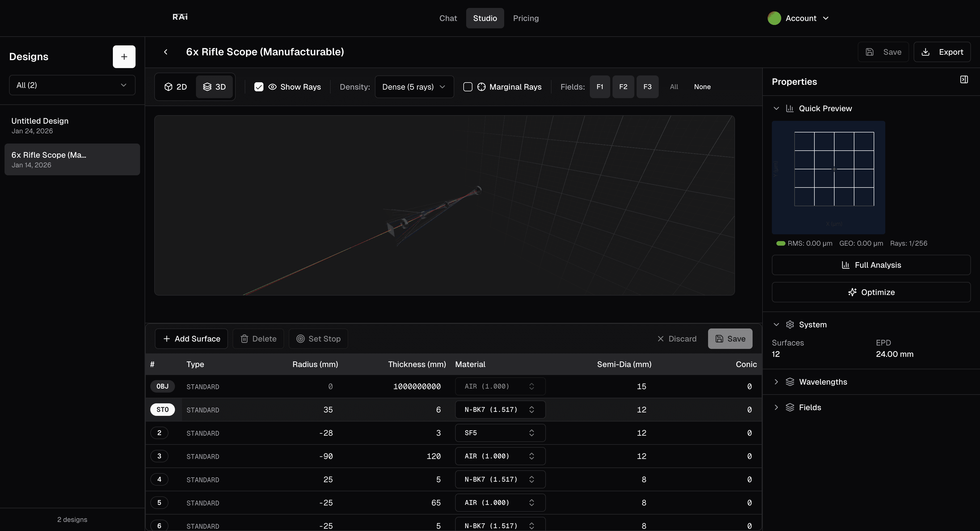Switch to the Chat tab
Image resolution: width=980 pixels, height=531 pixels.
pyautogui.click(x=448, y=18)
